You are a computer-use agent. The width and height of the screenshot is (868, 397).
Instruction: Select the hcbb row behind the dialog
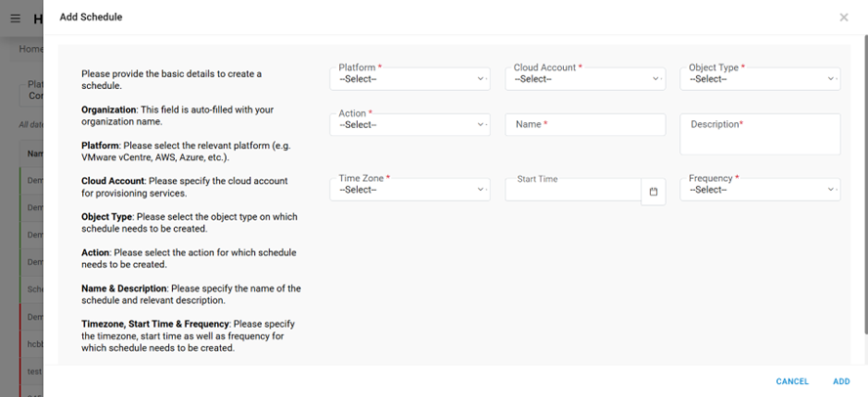(32, 344)
